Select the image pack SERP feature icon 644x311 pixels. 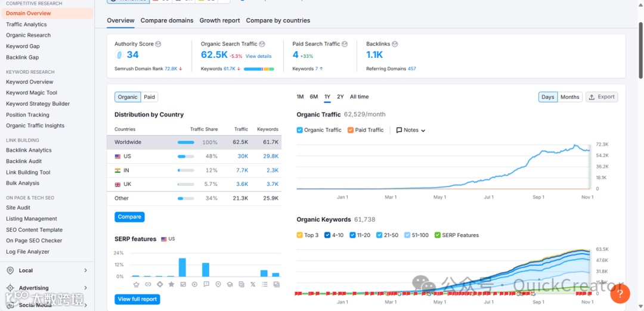pyautogui.click(x=276, y=284)
